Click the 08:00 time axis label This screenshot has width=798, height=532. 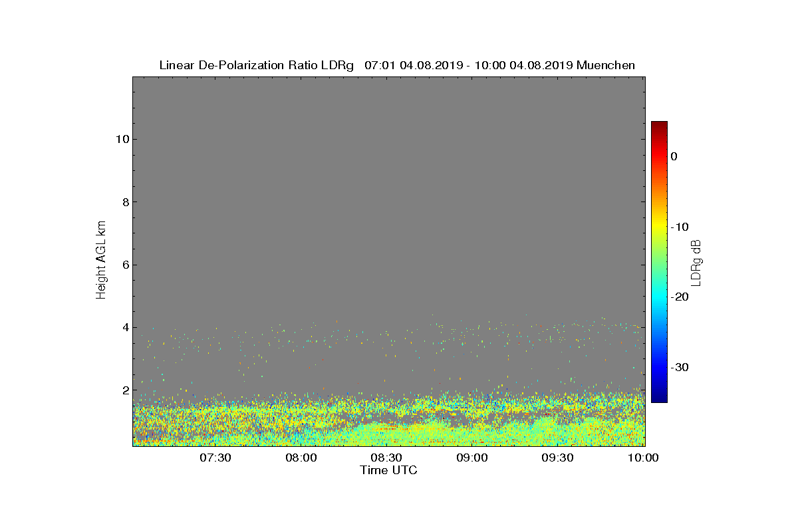coord(301,458)
